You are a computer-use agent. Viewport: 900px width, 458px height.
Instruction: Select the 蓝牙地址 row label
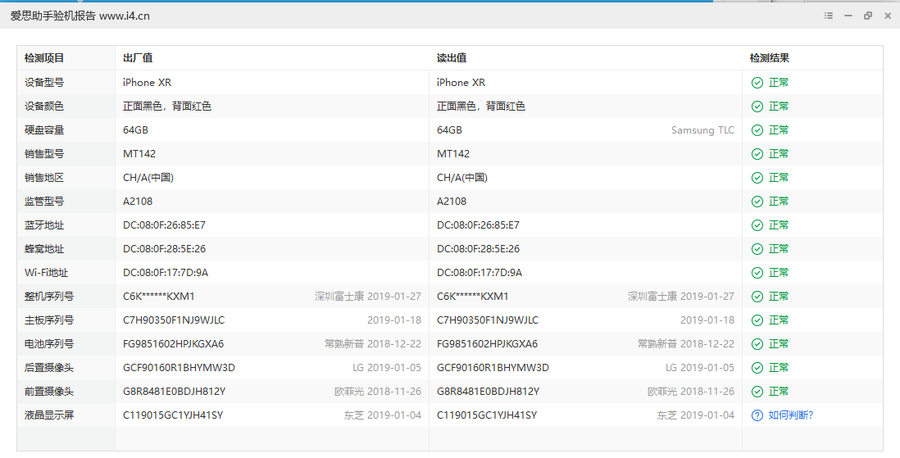click(44, 225)
